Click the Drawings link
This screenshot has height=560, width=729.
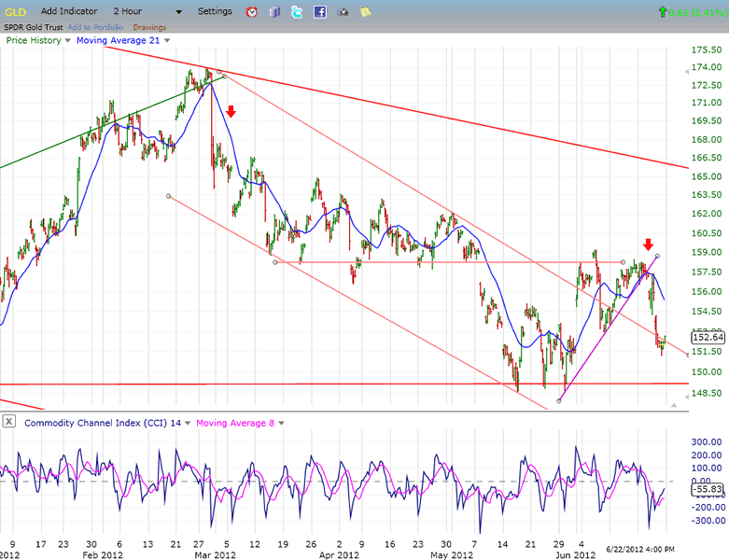click(x=149, y=27)
